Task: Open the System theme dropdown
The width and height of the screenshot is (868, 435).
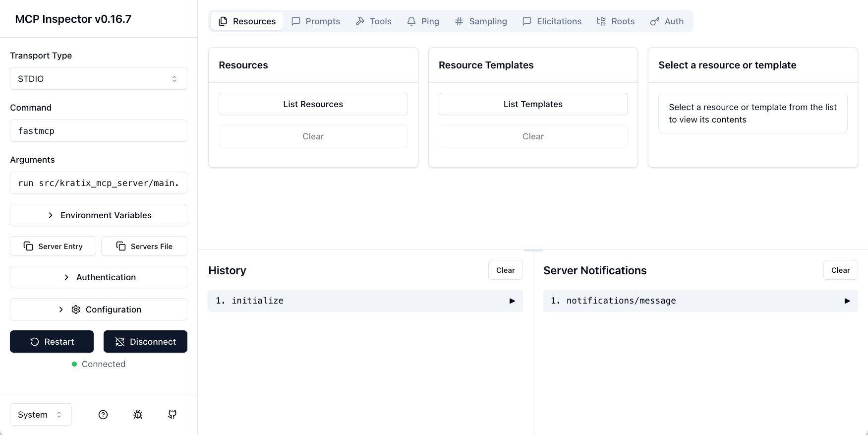Action: (41, 415)
